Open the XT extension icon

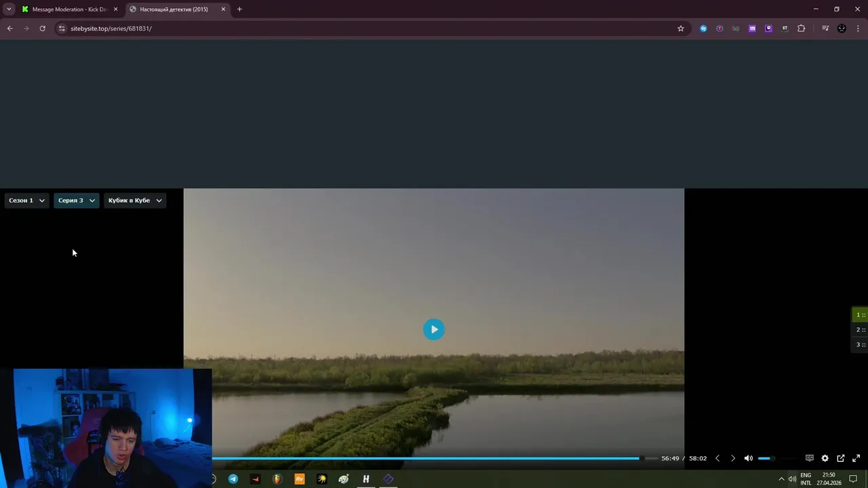pyautogui.click(x=785, y=28)
